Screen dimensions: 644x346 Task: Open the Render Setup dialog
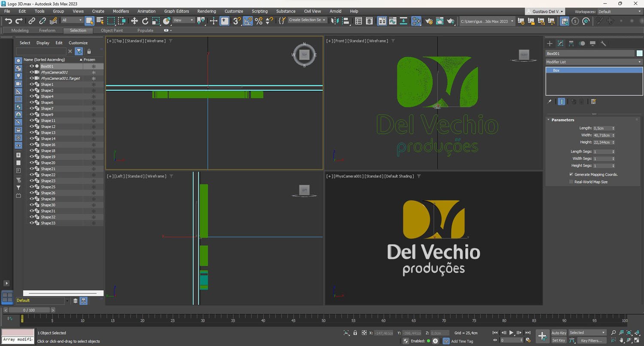(429, 21)
